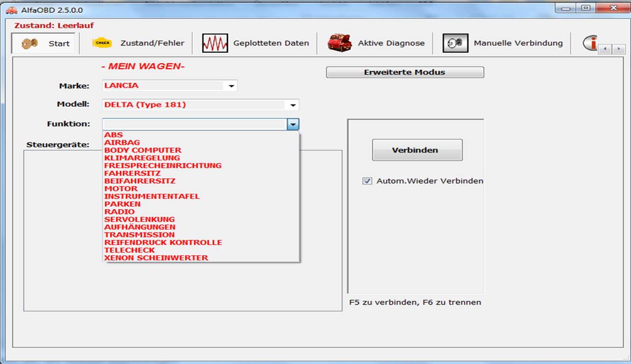Choose MOTOR in the function list
The width and height of the screenshot is (631, 364).
[x=121, y=188]
